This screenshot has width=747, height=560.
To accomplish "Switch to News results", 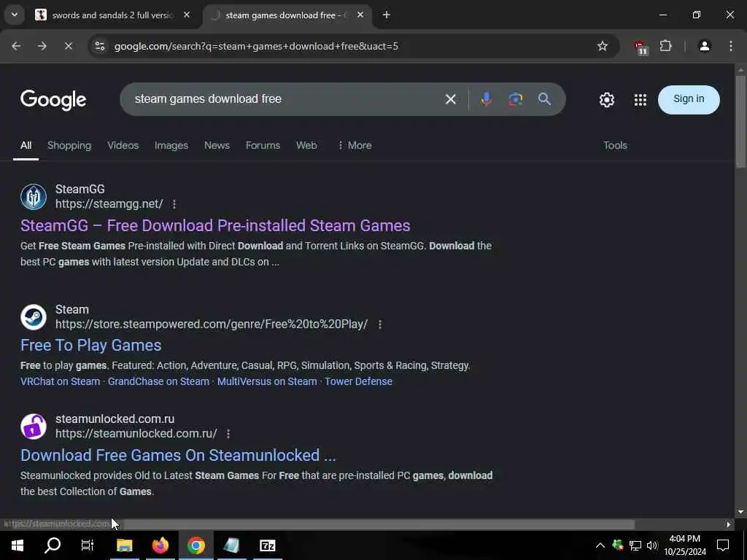I will click(x=217, y=146).
